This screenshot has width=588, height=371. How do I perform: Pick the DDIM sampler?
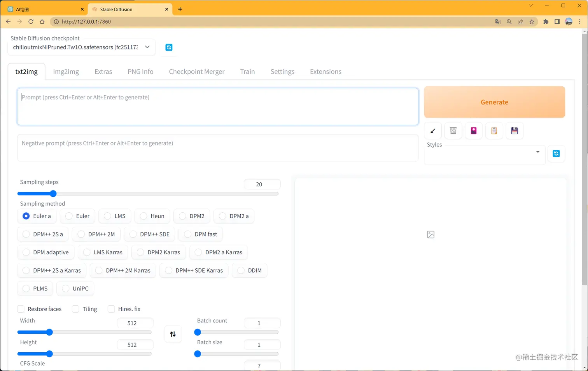pos(250,270)
